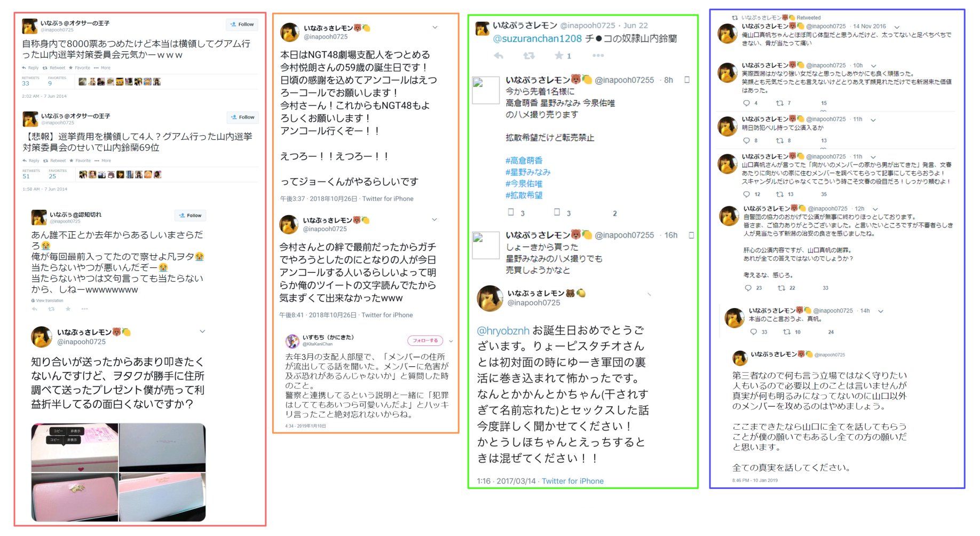The width and height of the screenshot is (980, 536).
Task: Click the retweet icon under the @suzuranchan1208 reply
Action: tap(529, 56)
